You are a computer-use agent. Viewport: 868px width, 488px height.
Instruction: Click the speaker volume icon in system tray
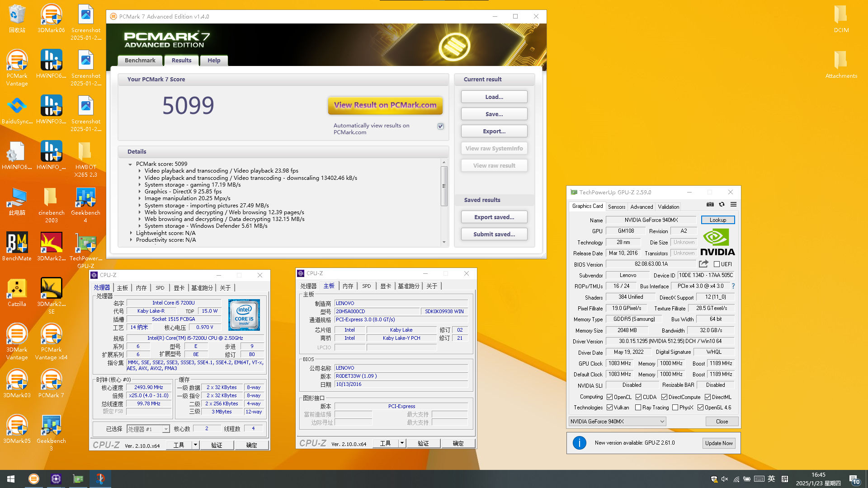tap(725, 479)
